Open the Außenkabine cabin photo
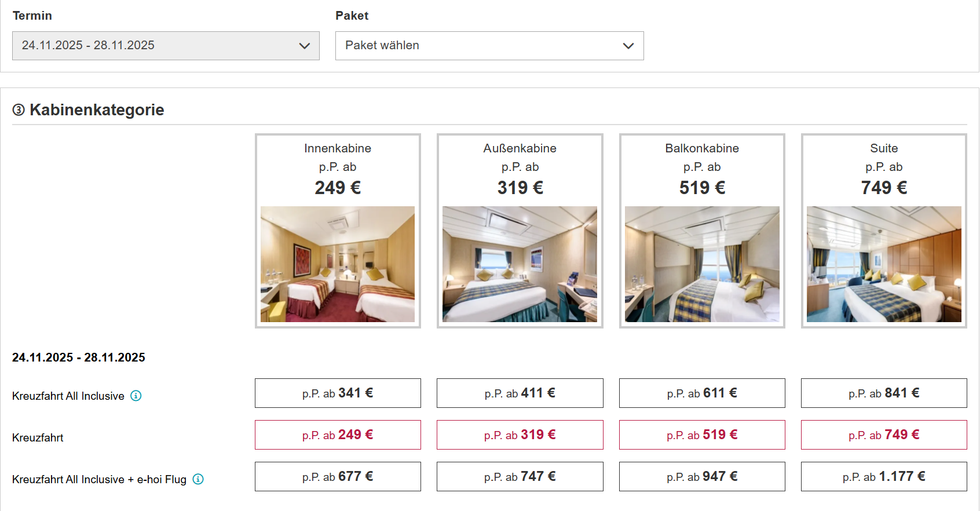The height and width of the screenshot is (511, 980). tap(520, 264)
